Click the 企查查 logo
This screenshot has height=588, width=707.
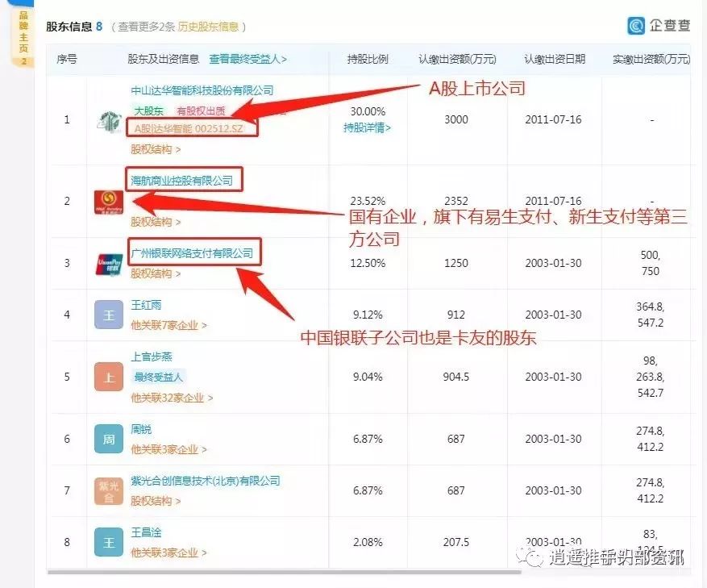(659, 26)
